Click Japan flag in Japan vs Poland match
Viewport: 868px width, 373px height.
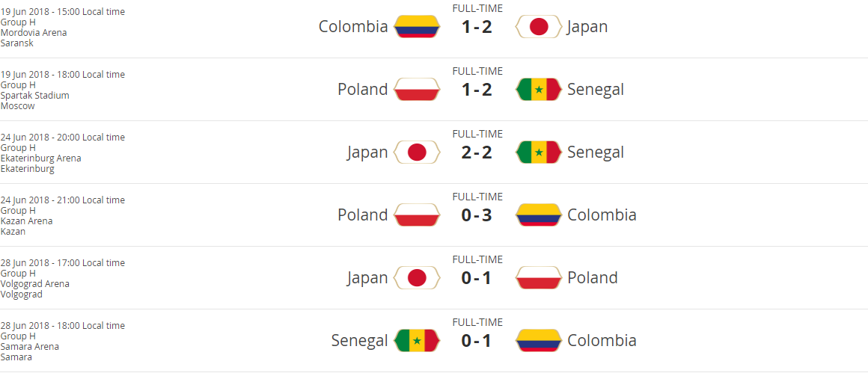point(417,278)
